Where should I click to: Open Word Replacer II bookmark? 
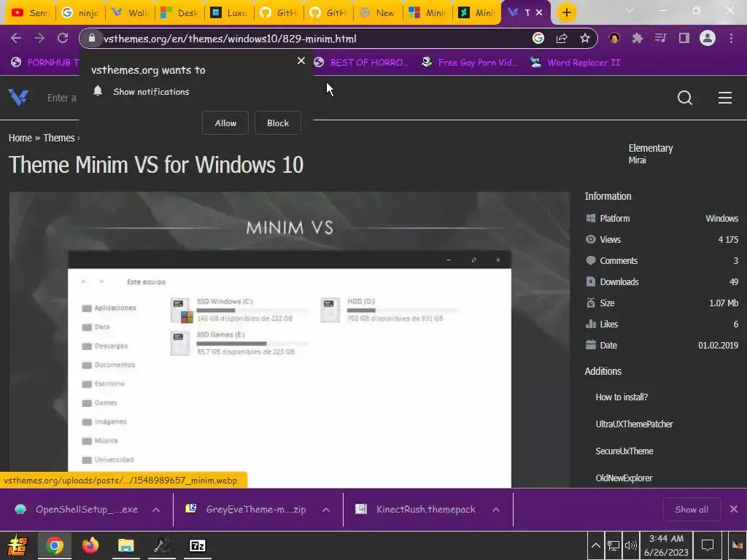(575, 63)
